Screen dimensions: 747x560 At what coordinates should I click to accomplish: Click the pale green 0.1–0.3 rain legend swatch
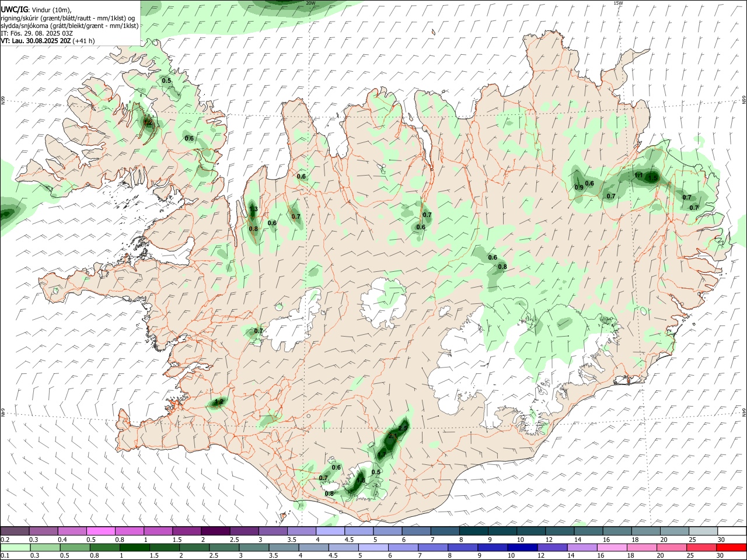pos(15,547)
